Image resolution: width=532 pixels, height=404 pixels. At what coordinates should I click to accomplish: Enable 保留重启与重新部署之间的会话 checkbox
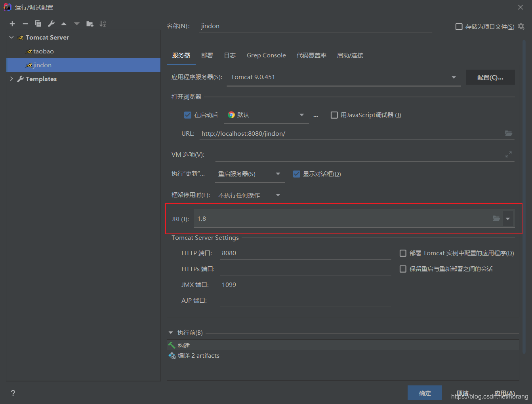403,269
